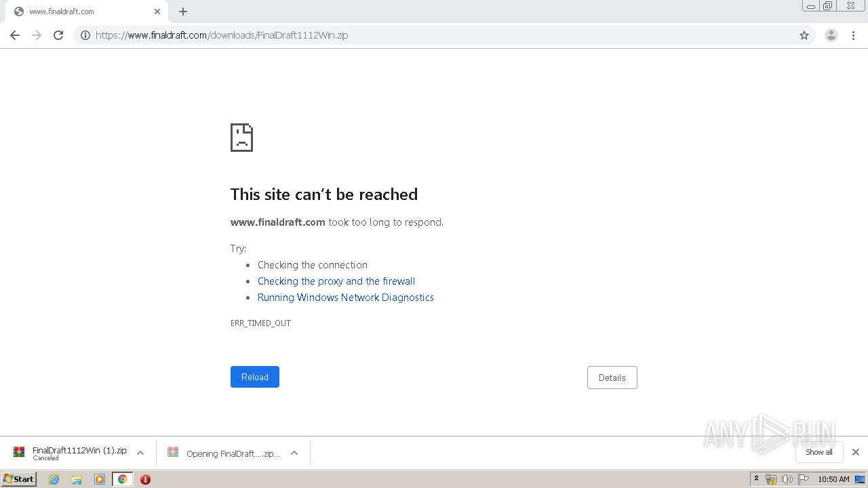Open a new tab with plus button
Image resolution: width=868 pixels, height=488 pixels.
pos(183,12)
